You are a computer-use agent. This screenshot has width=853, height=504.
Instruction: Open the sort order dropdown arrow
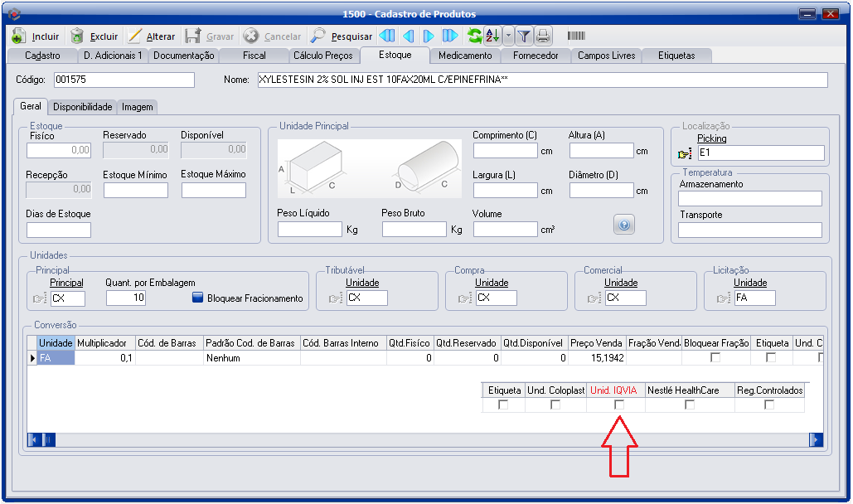pos(509,36)
